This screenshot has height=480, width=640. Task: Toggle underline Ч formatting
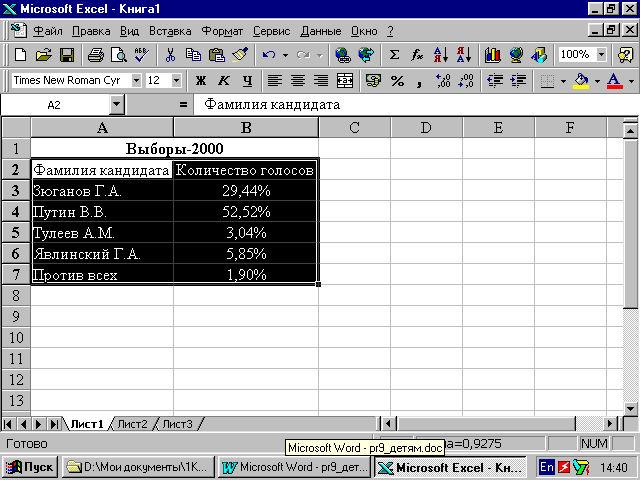pos(247,80)
